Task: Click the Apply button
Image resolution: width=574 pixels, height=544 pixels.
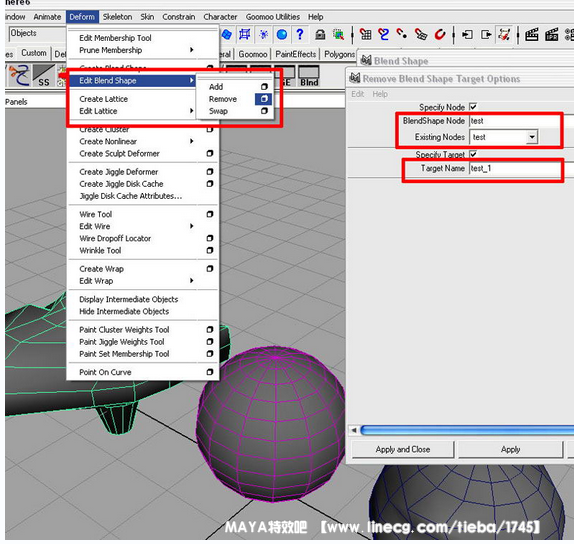Action: point(510,449)
